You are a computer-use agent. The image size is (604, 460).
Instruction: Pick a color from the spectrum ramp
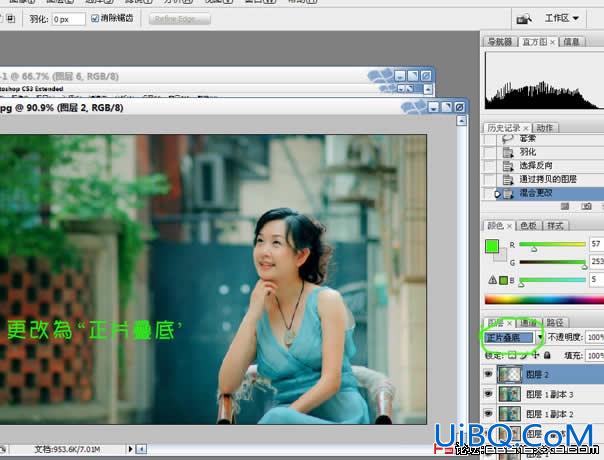(544, 300)
